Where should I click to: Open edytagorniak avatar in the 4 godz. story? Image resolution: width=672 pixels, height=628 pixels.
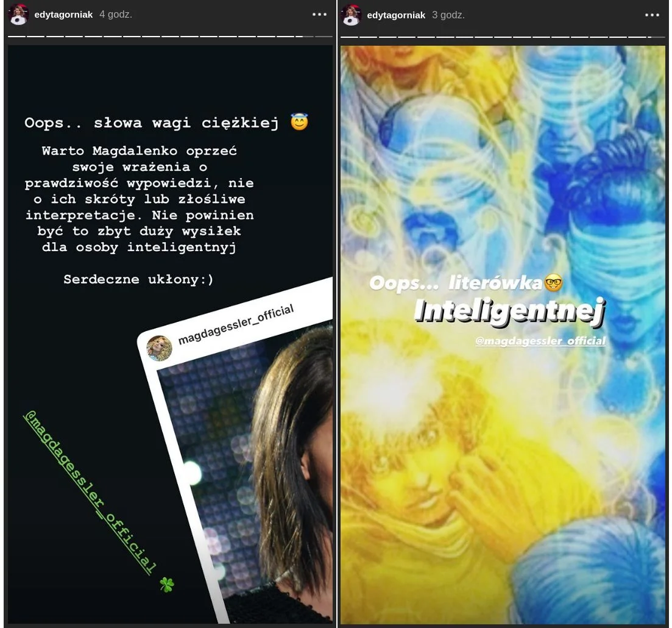(19, 15)
